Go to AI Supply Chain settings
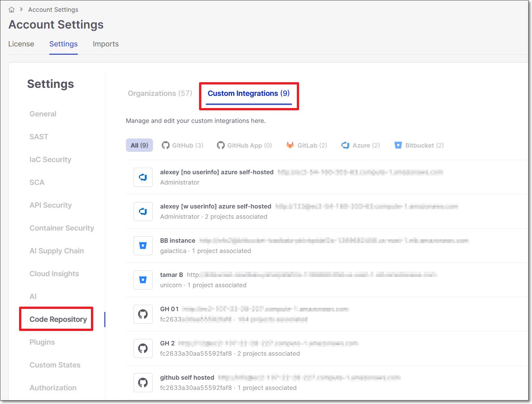 57,251
